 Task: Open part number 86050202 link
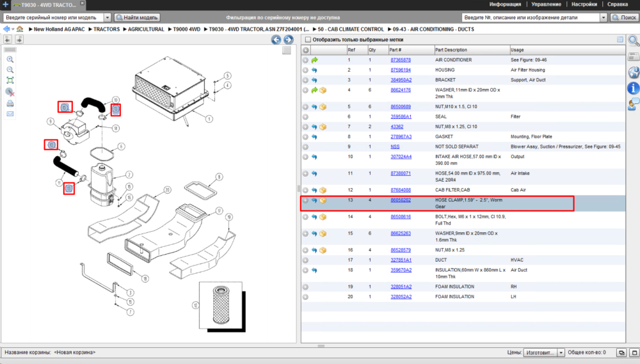coord(401,200)
